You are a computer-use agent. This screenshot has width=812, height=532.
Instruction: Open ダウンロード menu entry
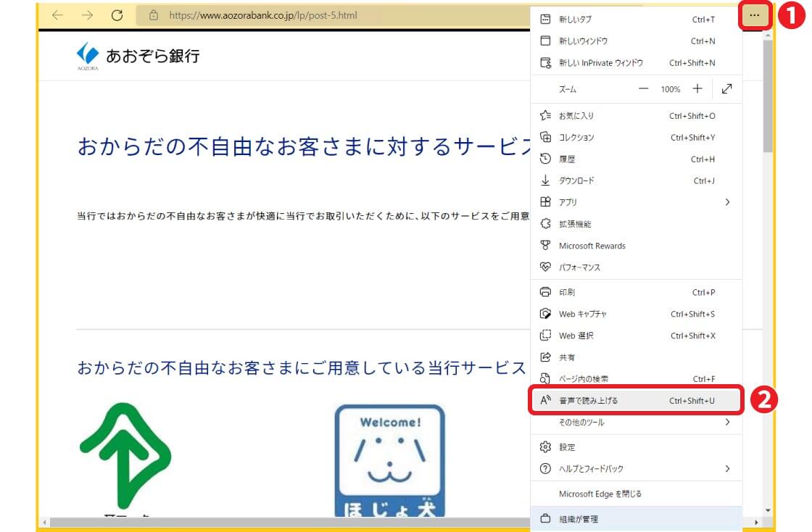(576, 180)
